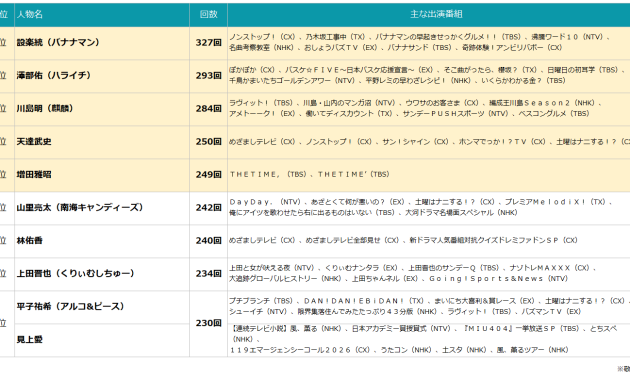
Task: Click the 293回 count cell
Action: [x=209, y=76]
